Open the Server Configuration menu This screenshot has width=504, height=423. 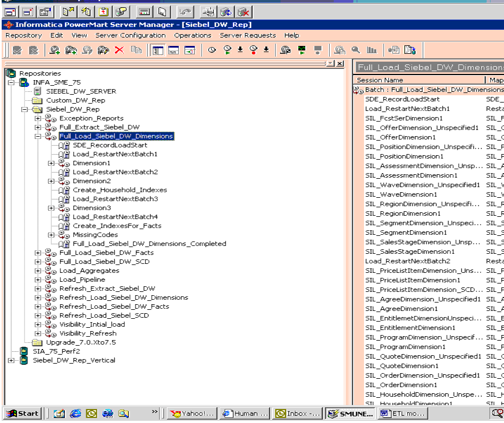coord(130,35)
